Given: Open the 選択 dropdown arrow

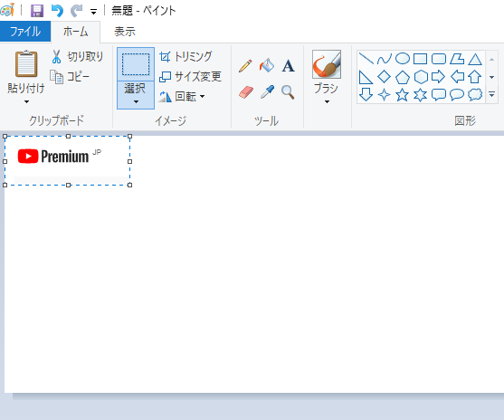Looking at the screenshot, I should [136, 95].
